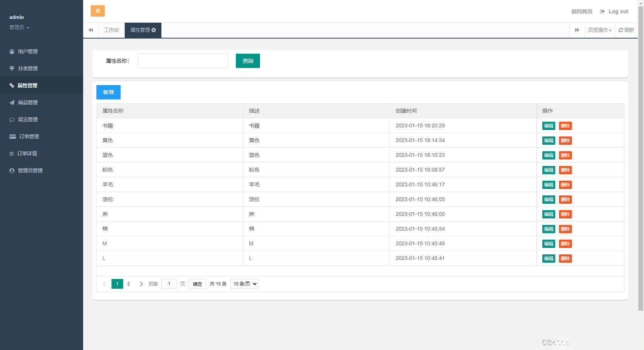Screen dimensions: 644x350
Task: Delete the 涤纶 attribute row
Action: 565,200
